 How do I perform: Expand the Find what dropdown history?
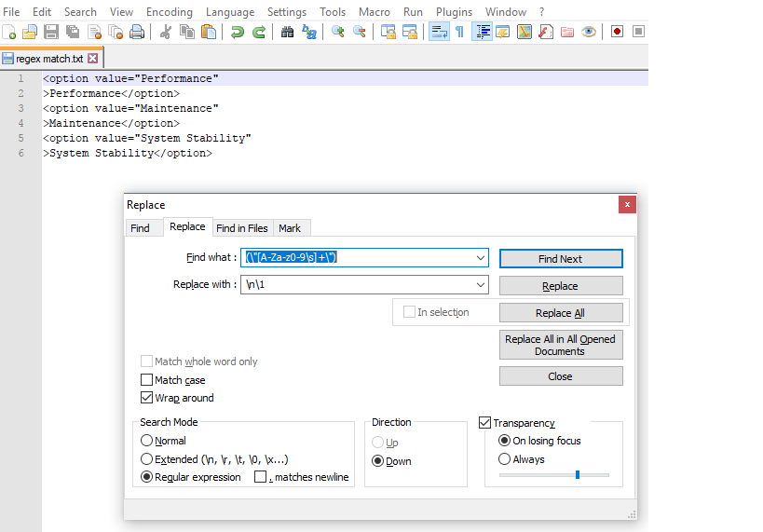pos(481,257)
